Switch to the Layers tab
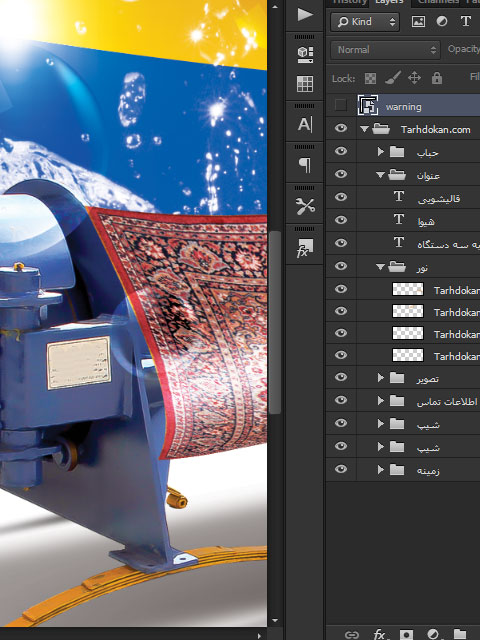The width and height of the screenshot is (480, 640). coord(389,2)
